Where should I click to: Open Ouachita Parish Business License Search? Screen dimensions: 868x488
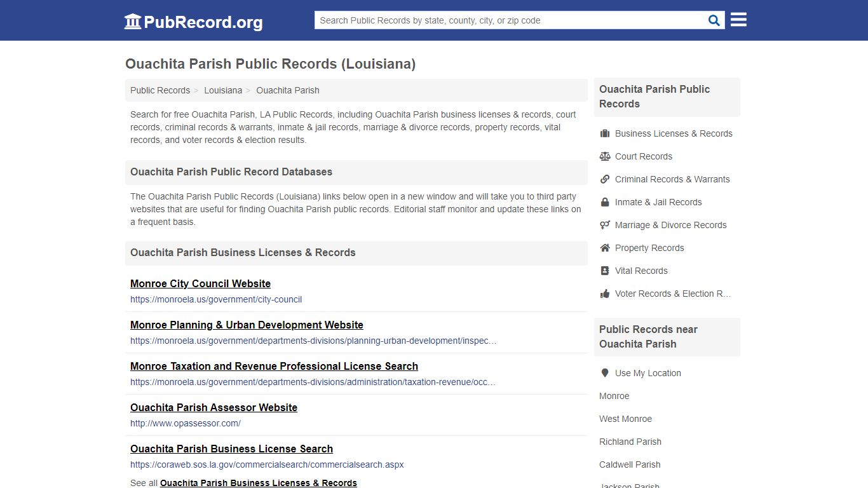click(x=231, y=449)
